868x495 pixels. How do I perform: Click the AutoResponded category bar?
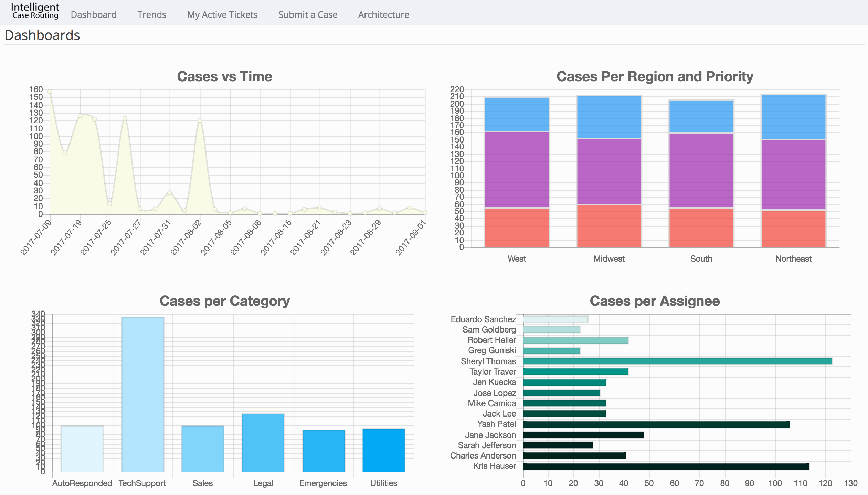point(82,449)
